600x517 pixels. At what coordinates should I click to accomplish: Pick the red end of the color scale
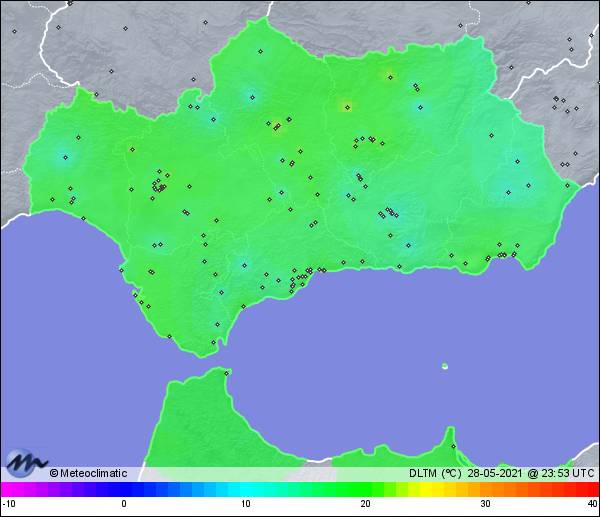pyautogui.click(x=587, y=489)
